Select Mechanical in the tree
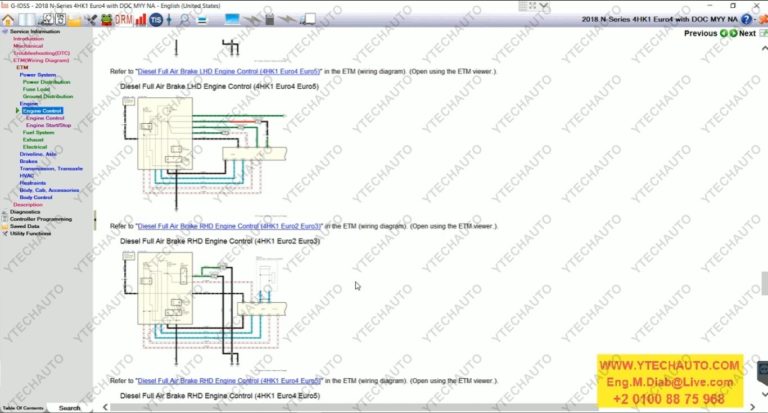The height and width of the screenshot is (413, 768). coord(28,46)
